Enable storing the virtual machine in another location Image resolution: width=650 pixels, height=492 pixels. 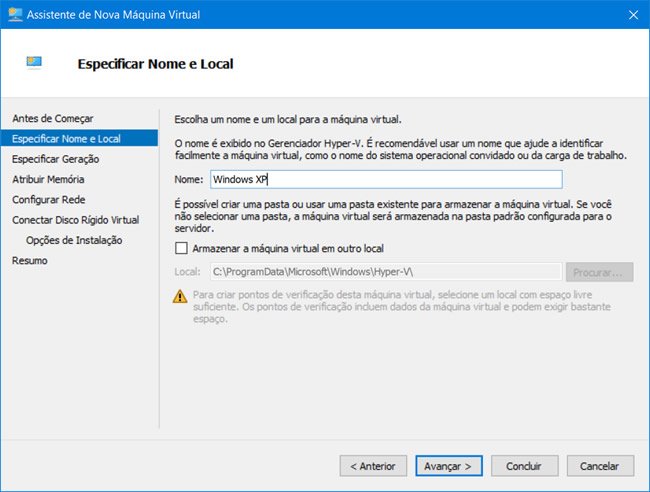[x=181, y=248]
